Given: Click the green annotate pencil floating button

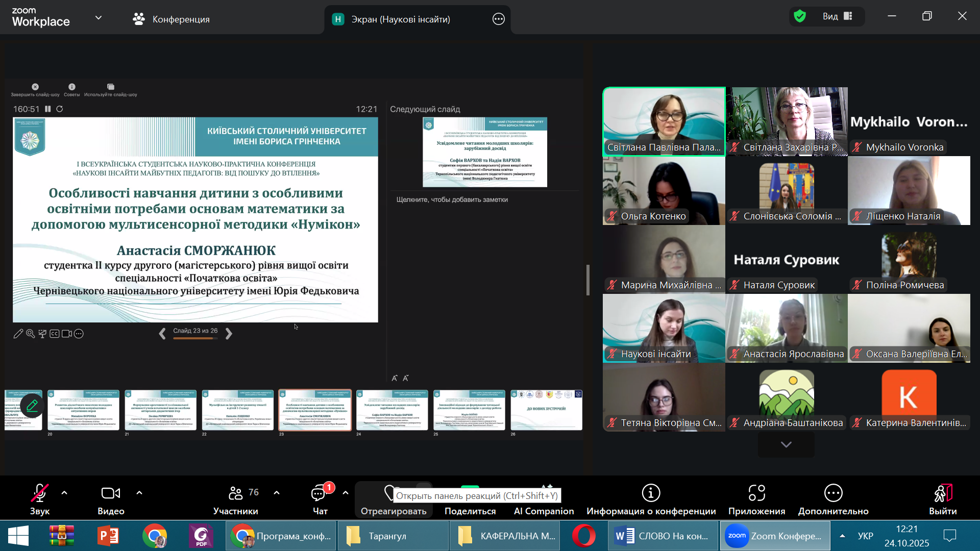Looking at the screenshot, I should pyautogui.click(x=32, y=406).
